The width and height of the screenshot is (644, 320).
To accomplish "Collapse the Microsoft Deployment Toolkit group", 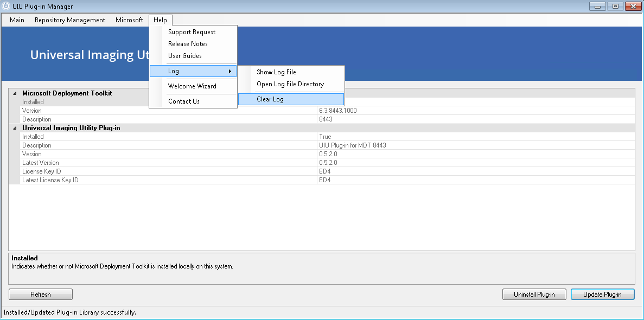I will tap(14, 93).
